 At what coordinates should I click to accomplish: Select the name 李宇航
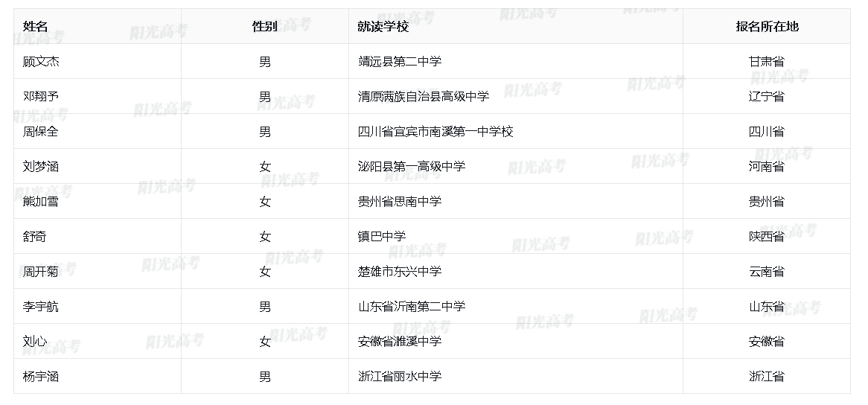(41, 307)
